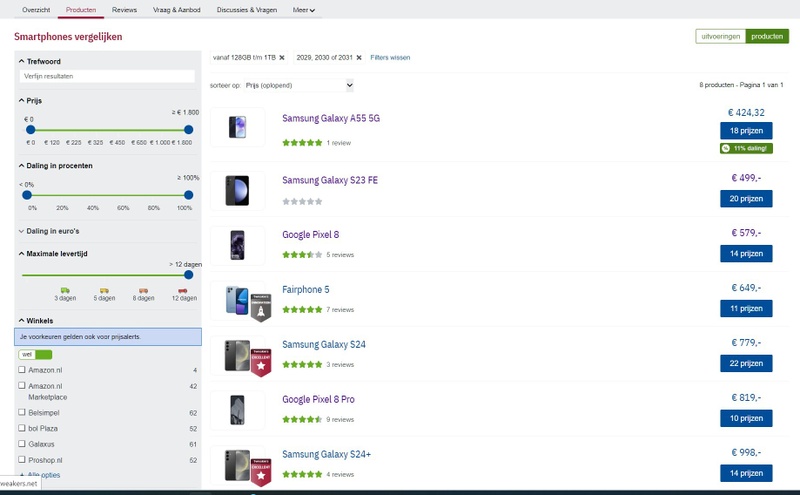Viewport: 800px width, 495px height.
Task: Check the bol Plaza shop checkbox
Action: (x=22, y=428)
